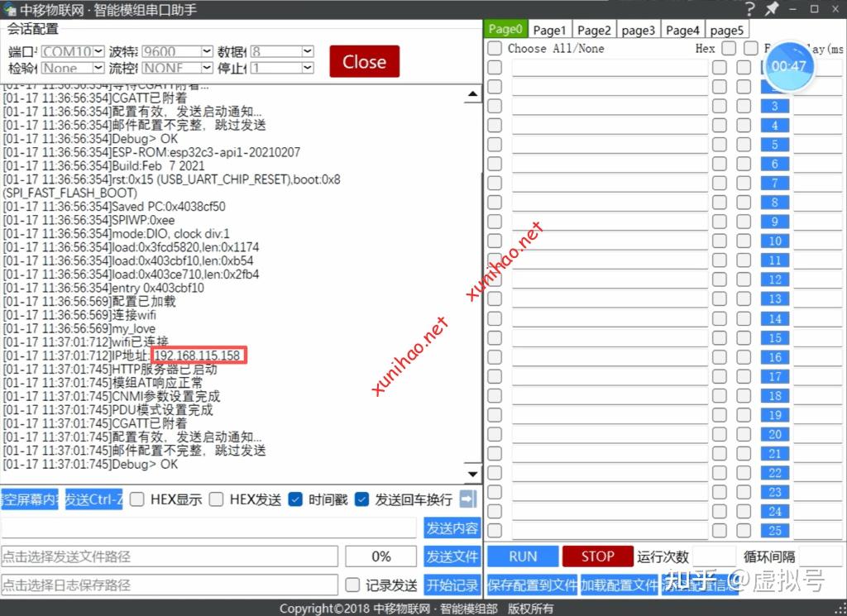Click the blue timer bubble showing 00:47

(788, 65)
